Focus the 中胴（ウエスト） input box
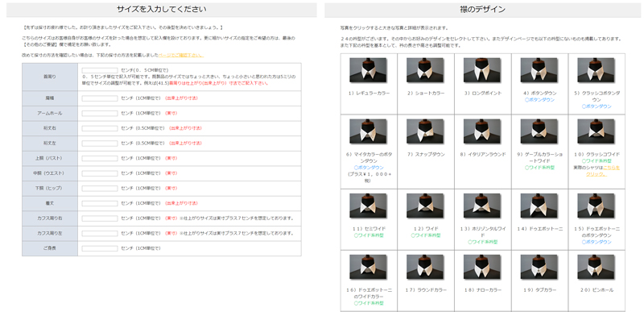Viewport: 644px width, 312px height. [x=99, y=173]
